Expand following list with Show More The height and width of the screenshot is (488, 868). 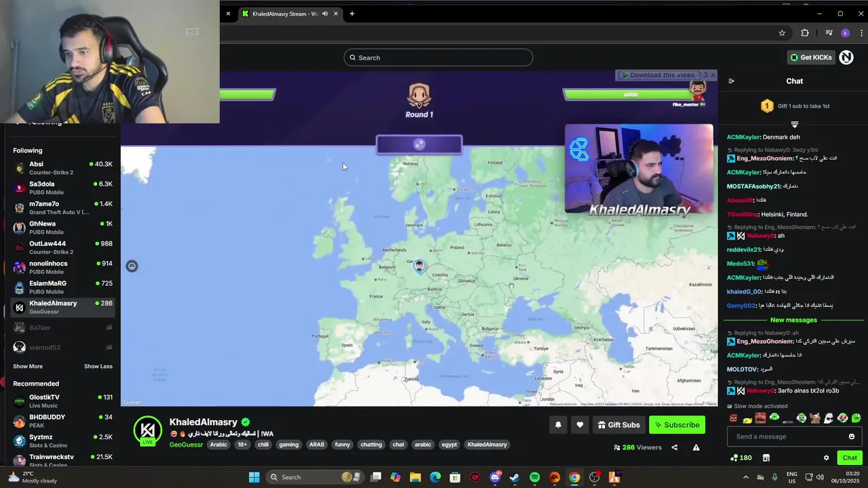point(28,366)
